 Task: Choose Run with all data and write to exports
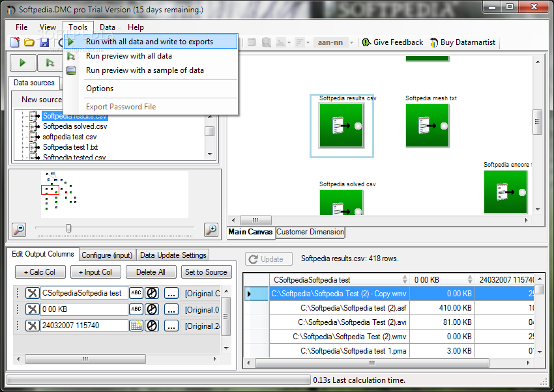coord(151,42)
